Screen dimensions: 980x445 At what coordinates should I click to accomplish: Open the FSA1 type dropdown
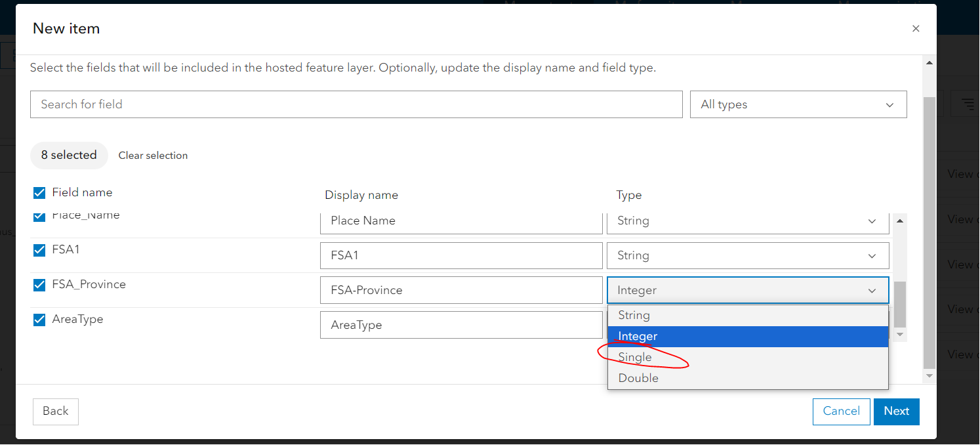click(748, 256)
